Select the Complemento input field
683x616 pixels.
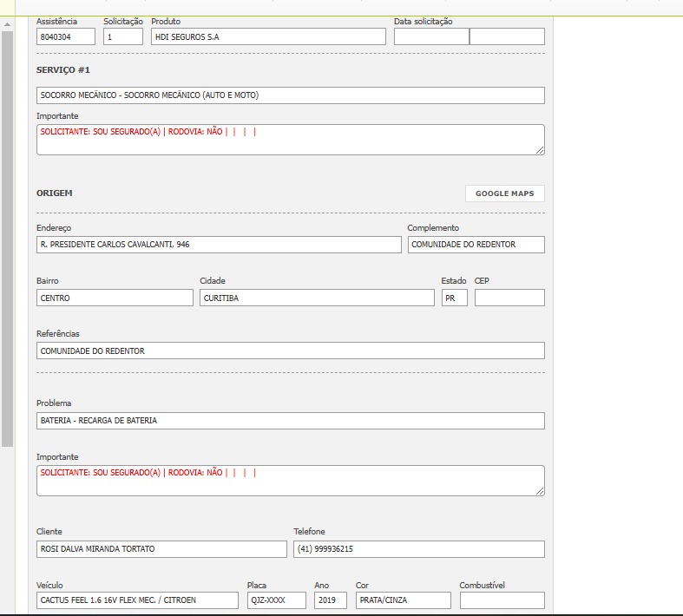(476, 245)
